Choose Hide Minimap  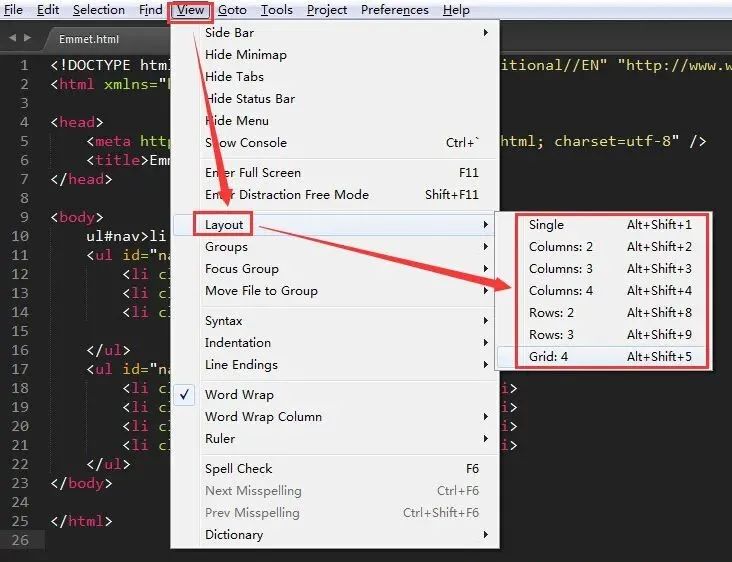click(x=335, y=55)
